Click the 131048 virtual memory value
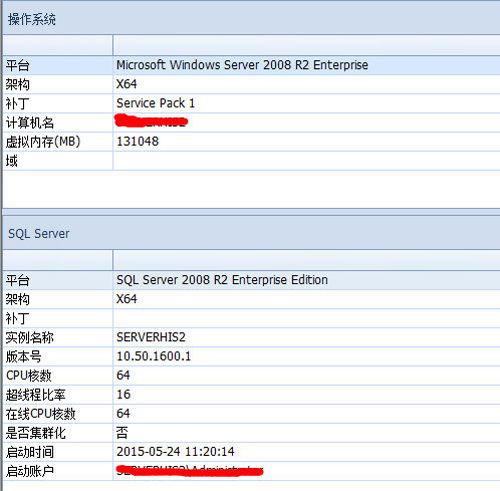Image resolution: width=500 pixels, height=491 pixels. (137, 141)
